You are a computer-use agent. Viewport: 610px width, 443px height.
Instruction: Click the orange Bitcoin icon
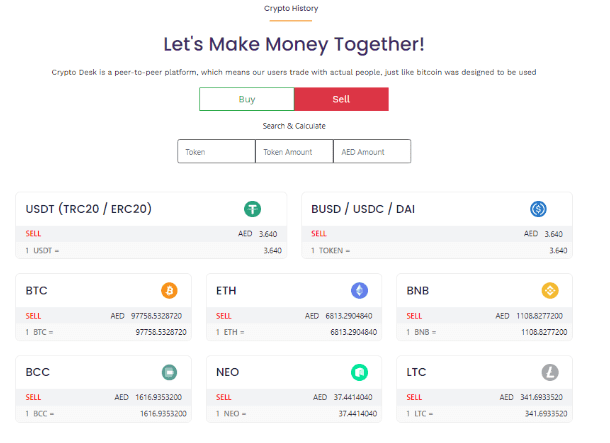169,290
